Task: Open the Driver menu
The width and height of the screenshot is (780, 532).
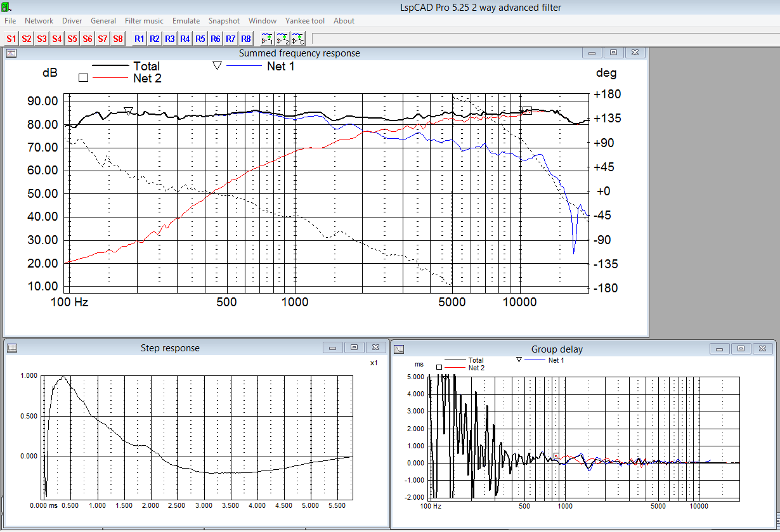Action: [72, 21]
